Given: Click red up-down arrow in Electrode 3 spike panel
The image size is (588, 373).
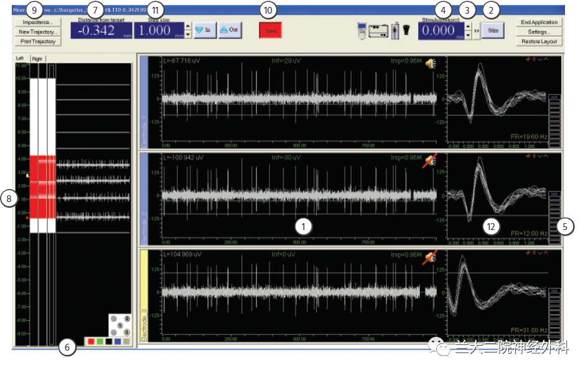Looking at the screenshot, I should click(x=534, y=253).
